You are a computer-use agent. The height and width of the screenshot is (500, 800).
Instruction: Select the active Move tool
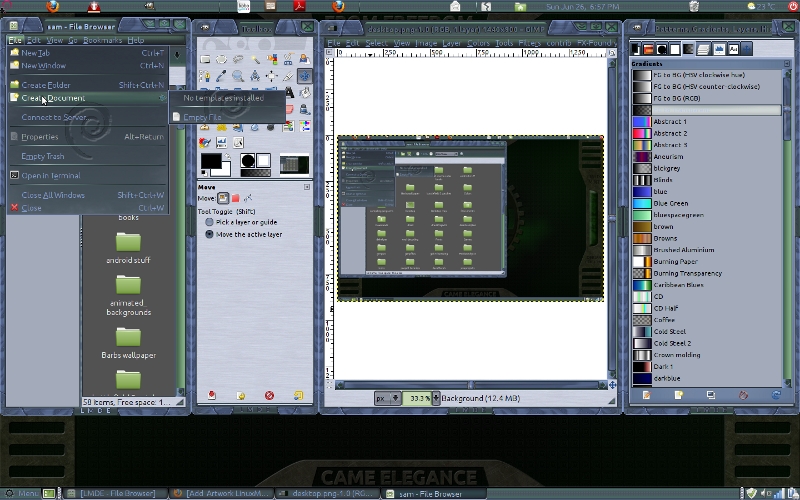pyautogui.click(x=305, y=76)
